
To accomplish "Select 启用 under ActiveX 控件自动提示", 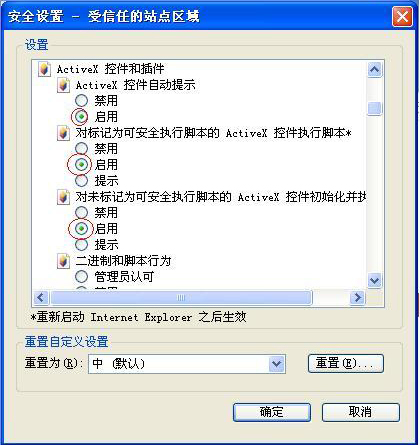I will coord(81,117).
